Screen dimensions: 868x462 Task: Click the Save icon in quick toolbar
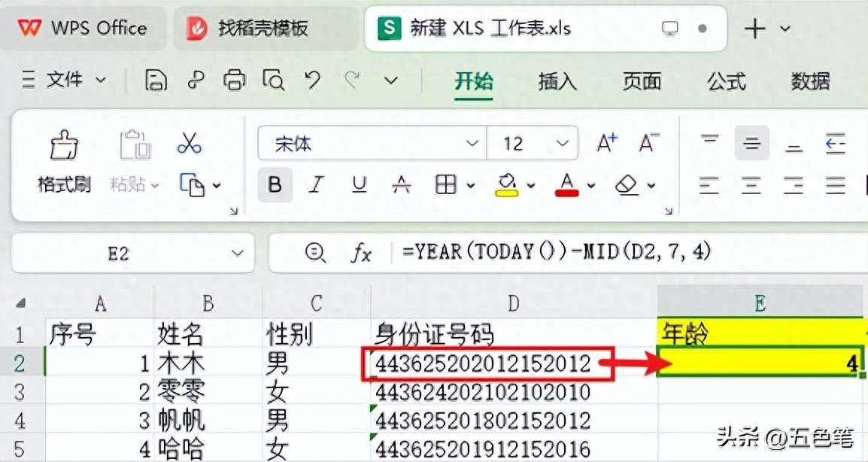(156, 80)
